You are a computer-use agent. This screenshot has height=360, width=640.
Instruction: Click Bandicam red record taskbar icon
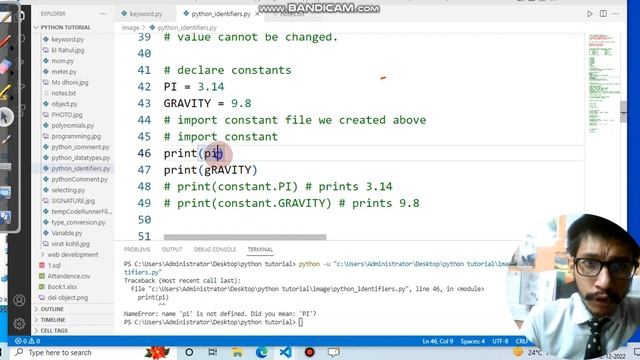click(309, 352)
